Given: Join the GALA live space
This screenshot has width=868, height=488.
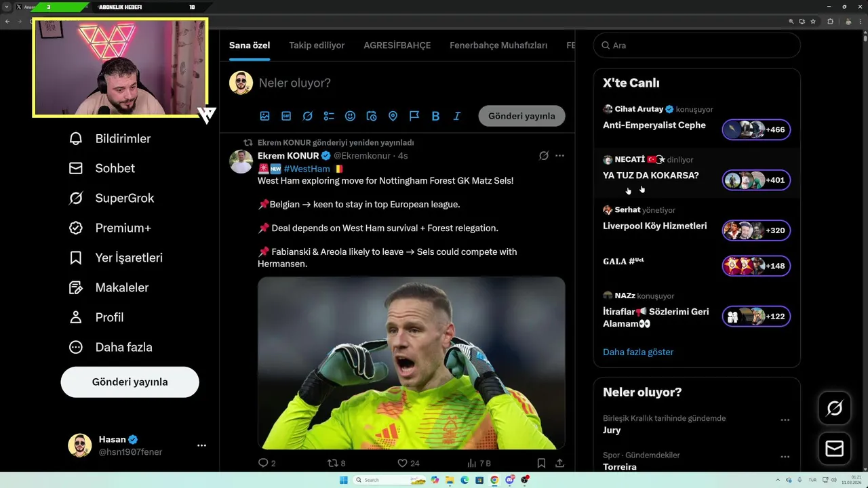Looking at the screenshot, I should click(x=756, y=266).
